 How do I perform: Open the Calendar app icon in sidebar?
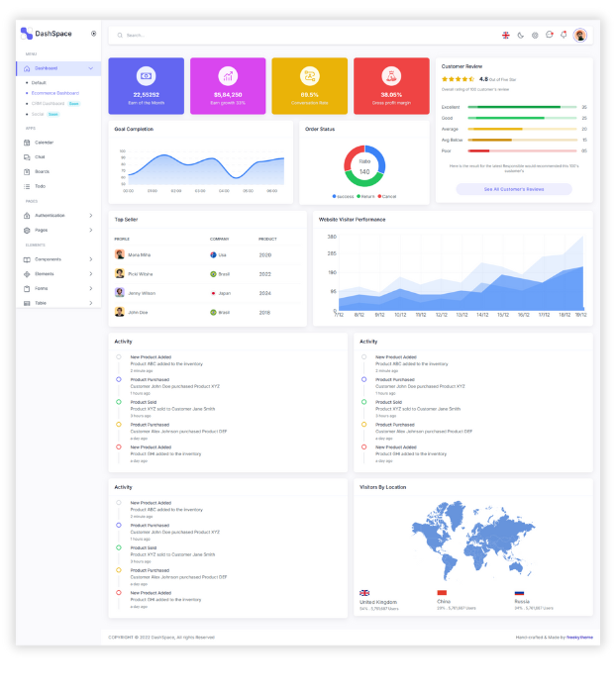(x=27, y=143)
